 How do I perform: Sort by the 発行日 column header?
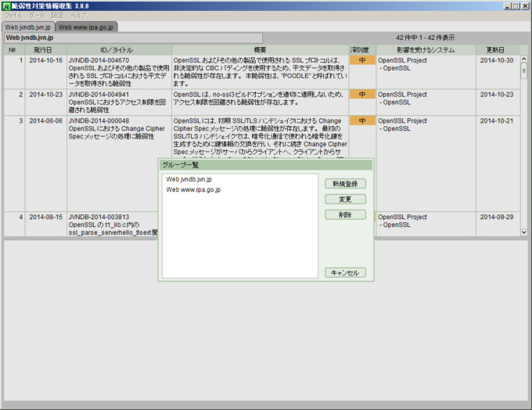(45, 50)
